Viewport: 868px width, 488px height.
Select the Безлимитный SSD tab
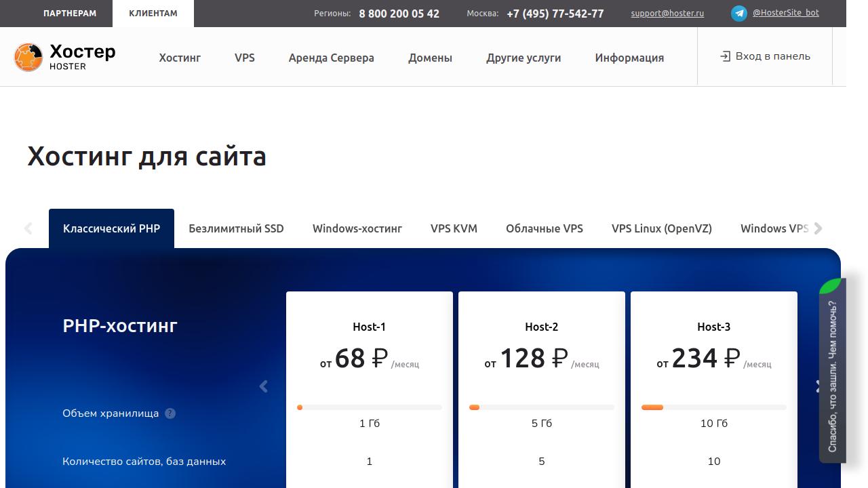(236, 228)
